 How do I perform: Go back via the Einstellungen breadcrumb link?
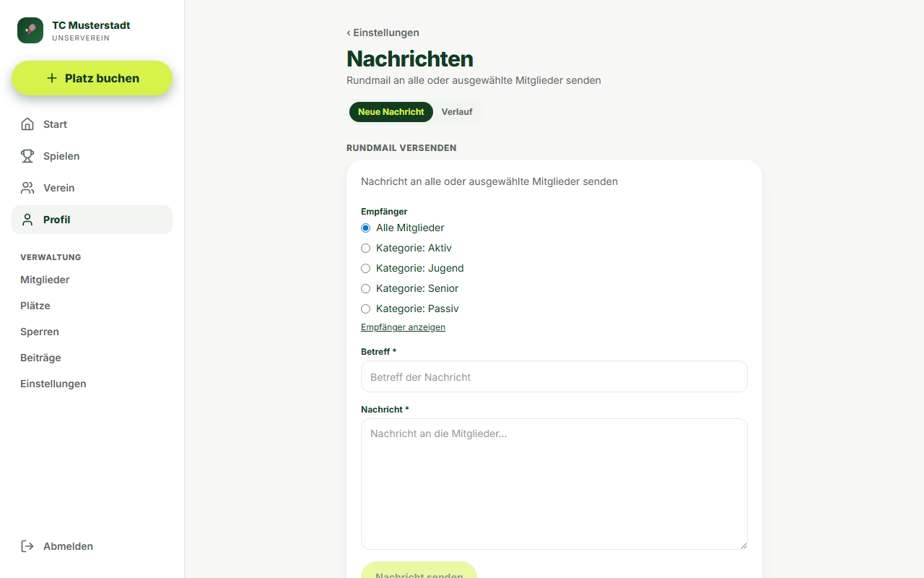coord(383,33)
